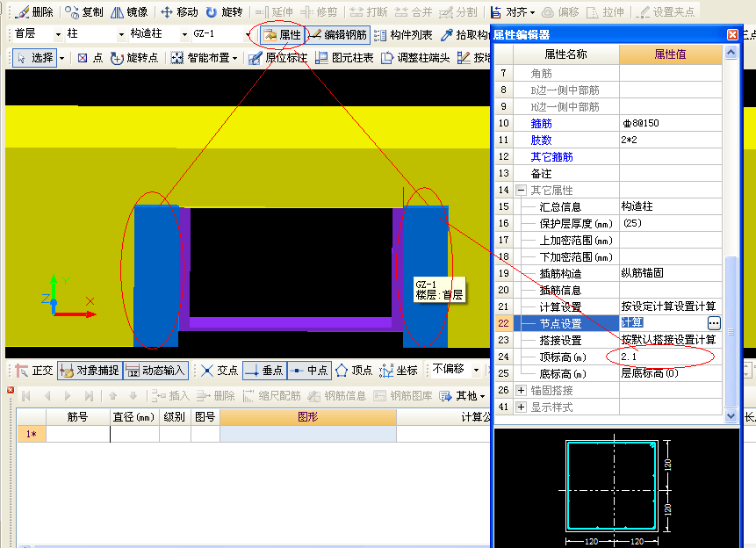Toggle 对象捕捉 object snap
Viewport: 756px width, 548px height.
click(x=90, y=371)
